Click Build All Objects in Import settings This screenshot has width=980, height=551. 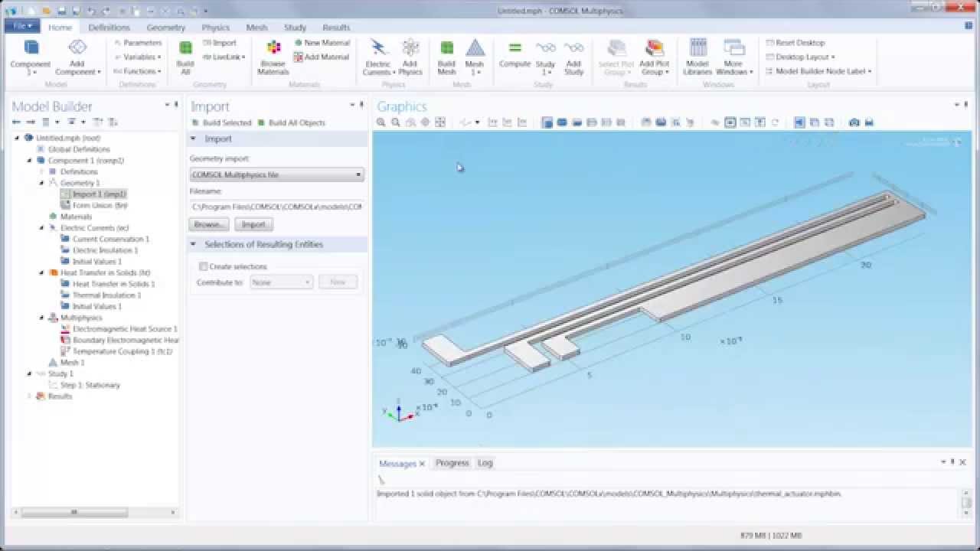tap(292, 122)
